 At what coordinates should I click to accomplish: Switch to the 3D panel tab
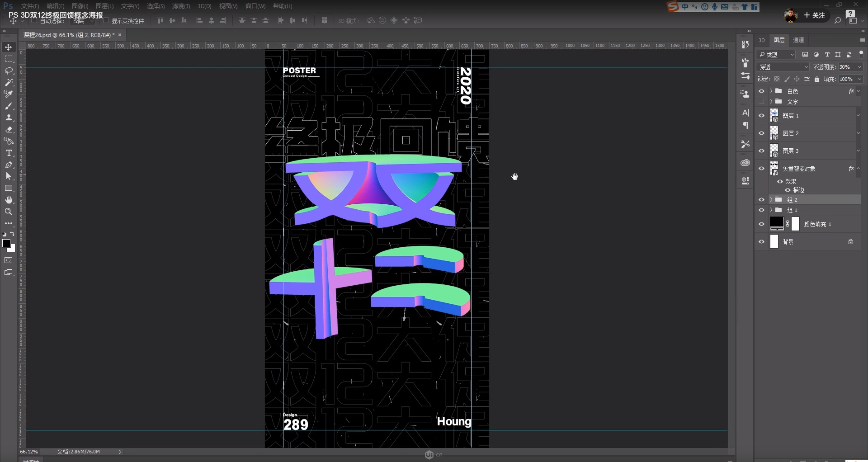[x=762, y=40]
